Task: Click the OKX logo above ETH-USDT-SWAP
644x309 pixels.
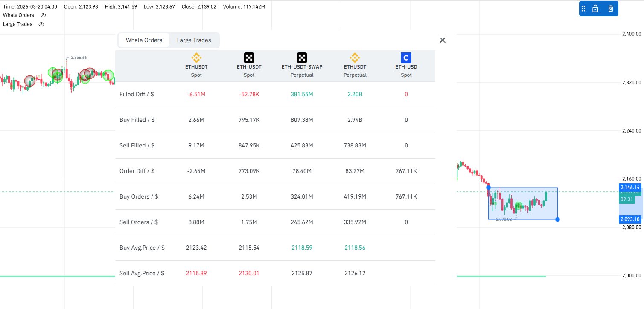Action: pyautogui.click(x=302, y=58)
